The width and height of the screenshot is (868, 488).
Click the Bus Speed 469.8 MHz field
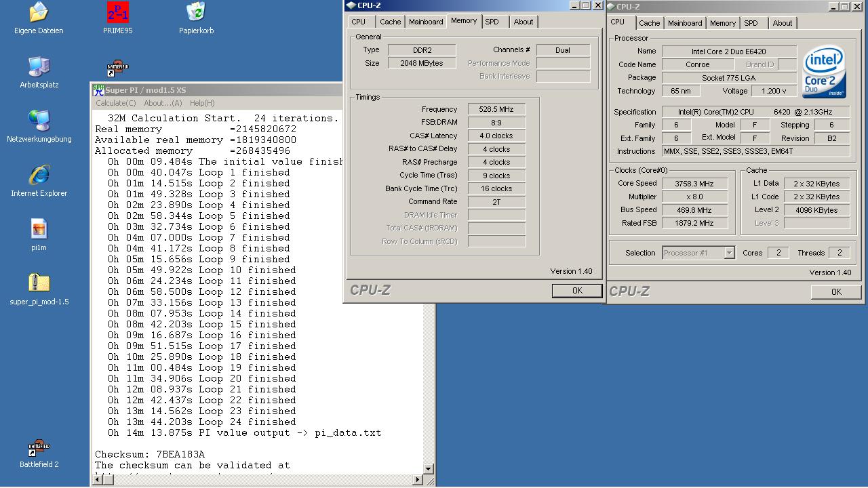point(694,210)
